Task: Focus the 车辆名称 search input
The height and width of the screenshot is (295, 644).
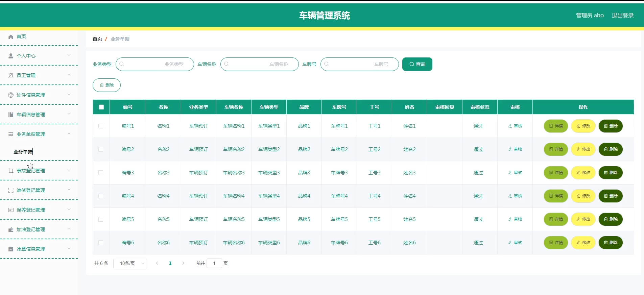Action: coord(260,64)
